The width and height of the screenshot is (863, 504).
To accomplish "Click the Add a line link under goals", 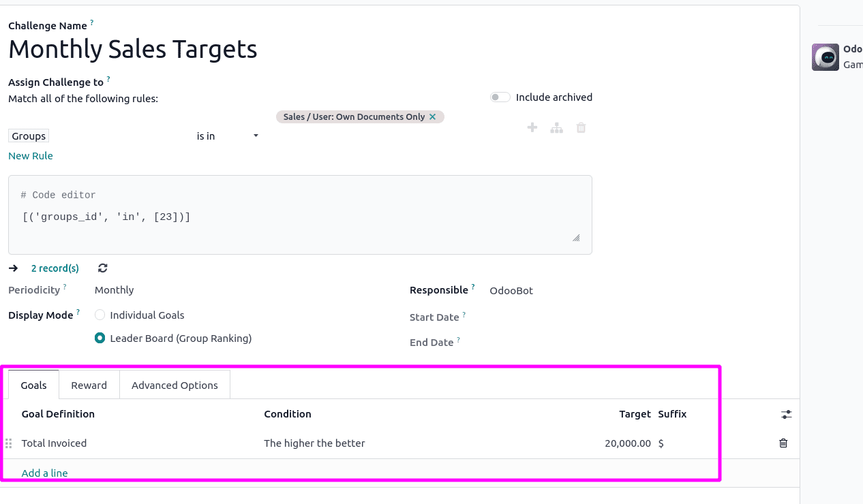I will [44, 473].
